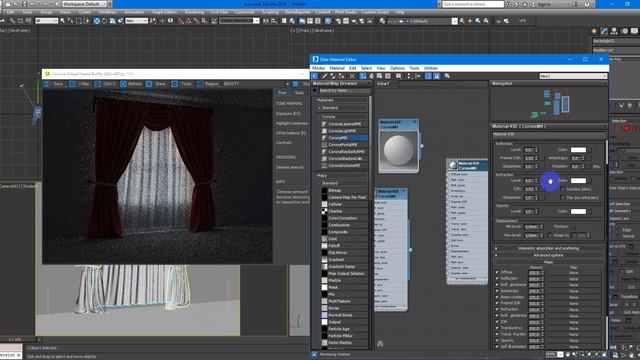
Task: Toggle Parameter Editor panel icon
Action: 436,76
